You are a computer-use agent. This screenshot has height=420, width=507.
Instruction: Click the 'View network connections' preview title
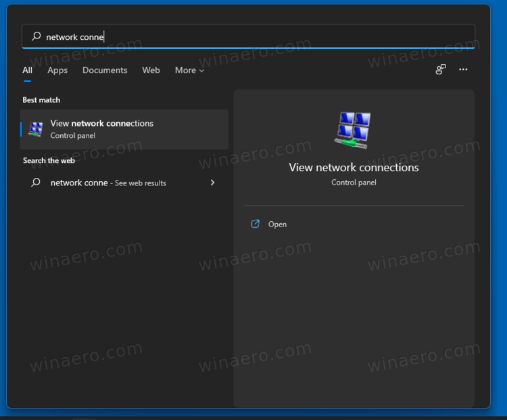354,167
